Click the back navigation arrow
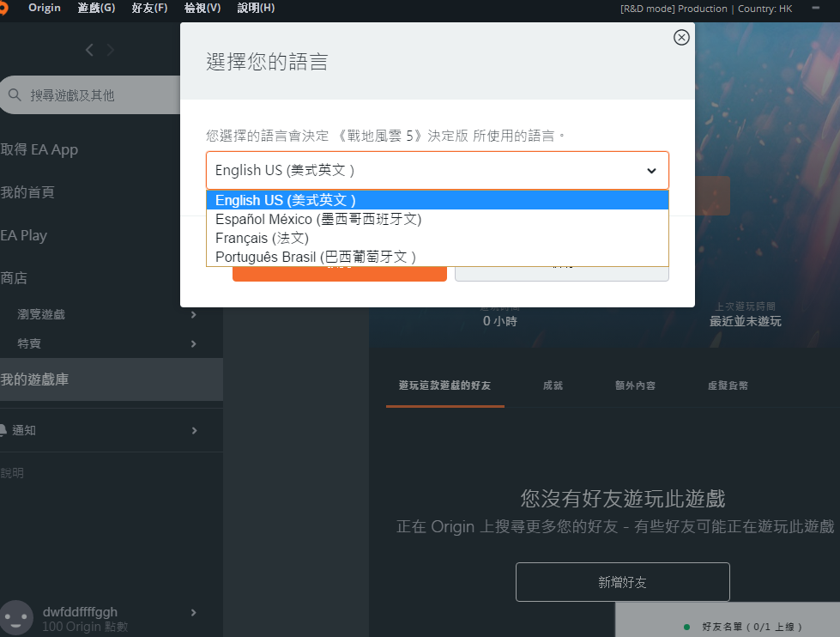This screenshot has width=840, height=637. [x=90, y=51]
